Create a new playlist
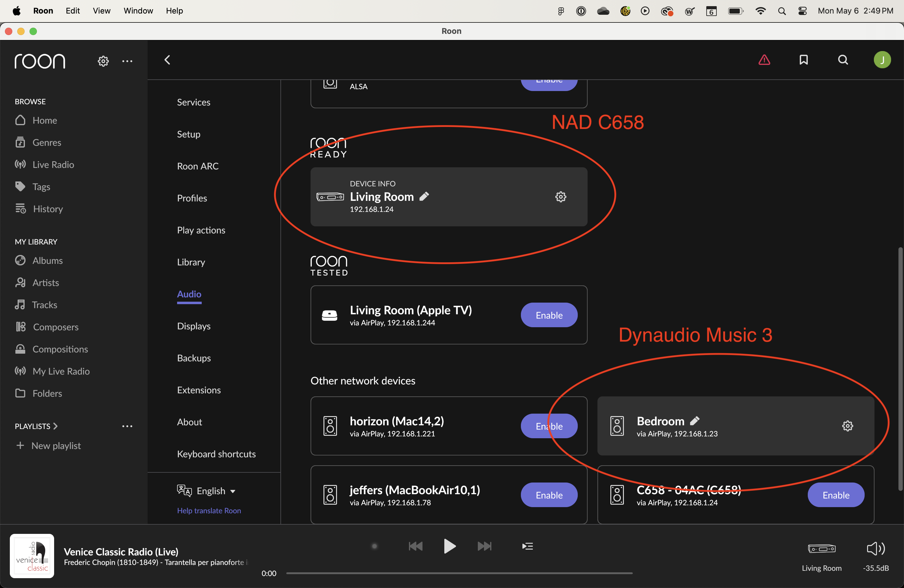The height and width of the screenshot is (588, 904). click(x=48, y=446)
